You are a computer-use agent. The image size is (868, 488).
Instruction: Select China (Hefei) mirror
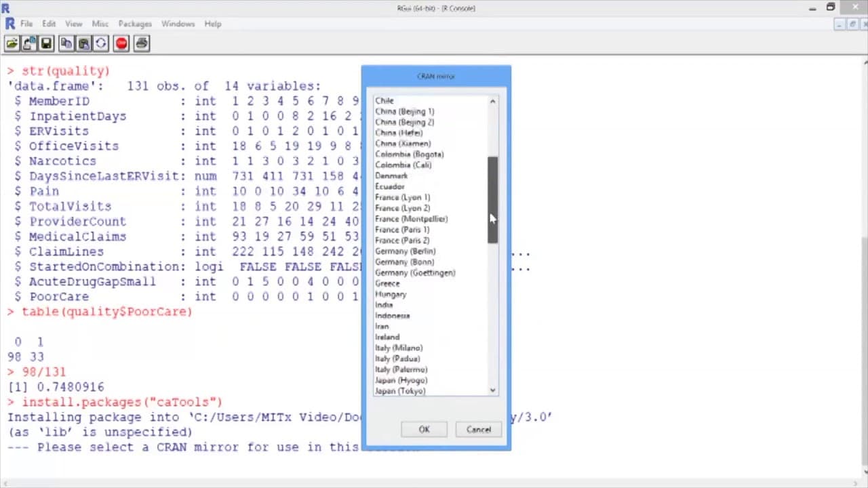tap(399, 133)
